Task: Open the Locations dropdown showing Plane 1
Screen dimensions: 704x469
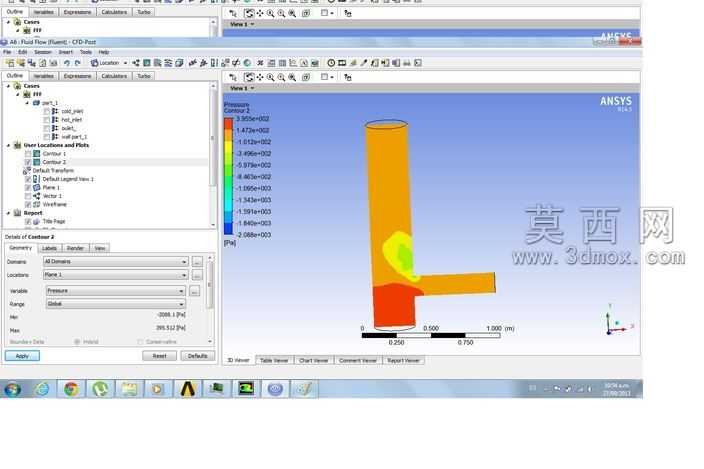Action: [x=115, y=275]
